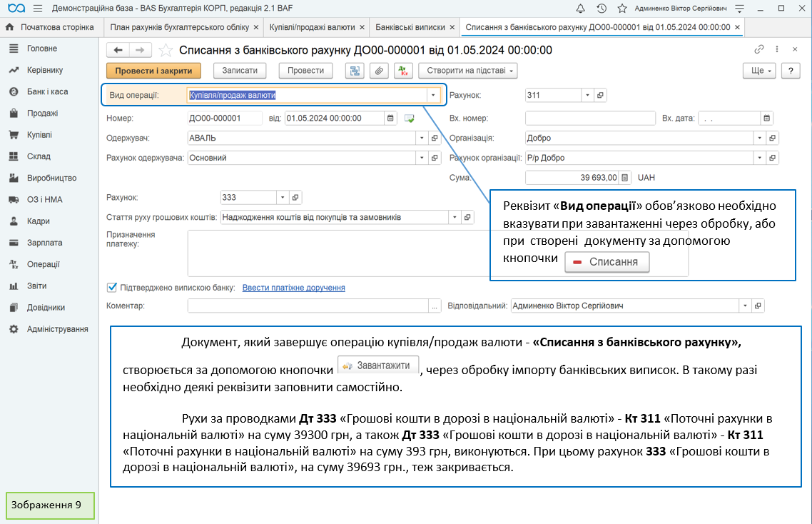Click ellipsis button of Коментар field
Screen dimensions: 812x524
coord(435,306)
